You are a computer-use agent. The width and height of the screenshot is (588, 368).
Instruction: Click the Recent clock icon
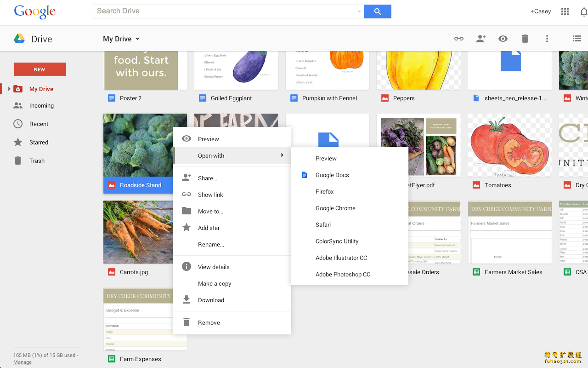18,124
